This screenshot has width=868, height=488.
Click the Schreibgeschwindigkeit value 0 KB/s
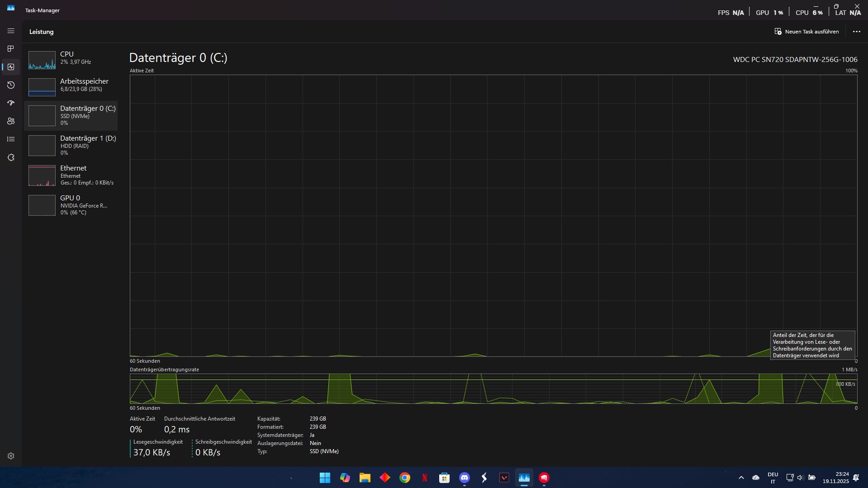[208, 452]
